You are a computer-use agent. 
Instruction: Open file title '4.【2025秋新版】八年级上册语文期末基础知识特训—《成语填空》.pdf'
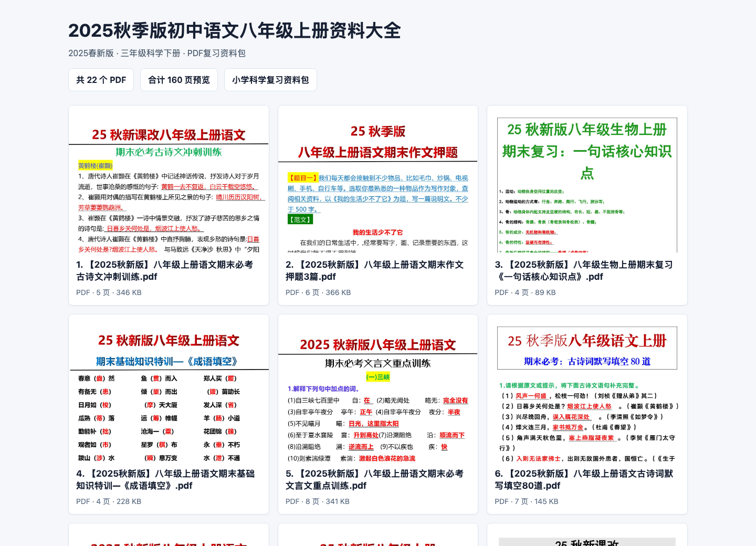[x=165, y=479]
